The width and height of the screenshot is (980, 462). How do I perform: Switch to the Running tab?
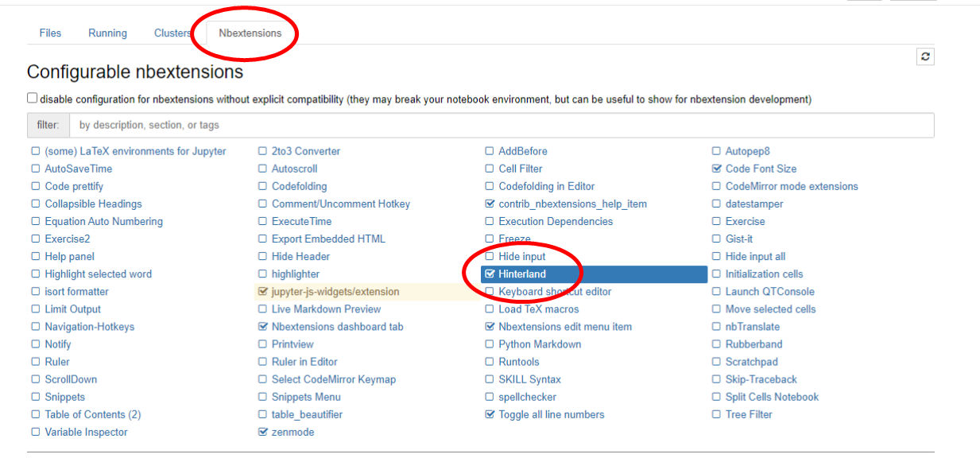click(107, 33)
